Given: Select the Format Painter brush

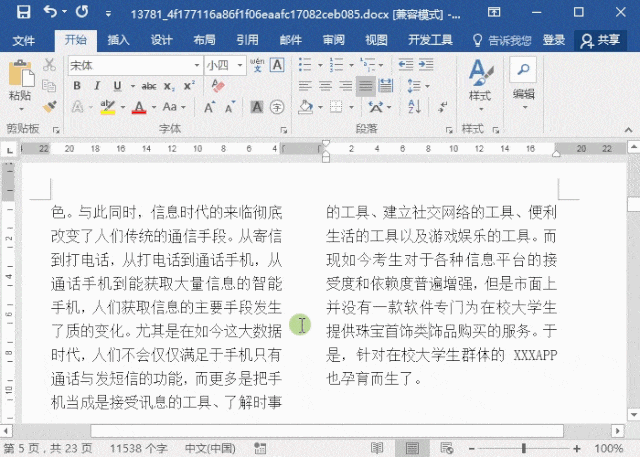Looking at the screenshot, I should point(49,107).
